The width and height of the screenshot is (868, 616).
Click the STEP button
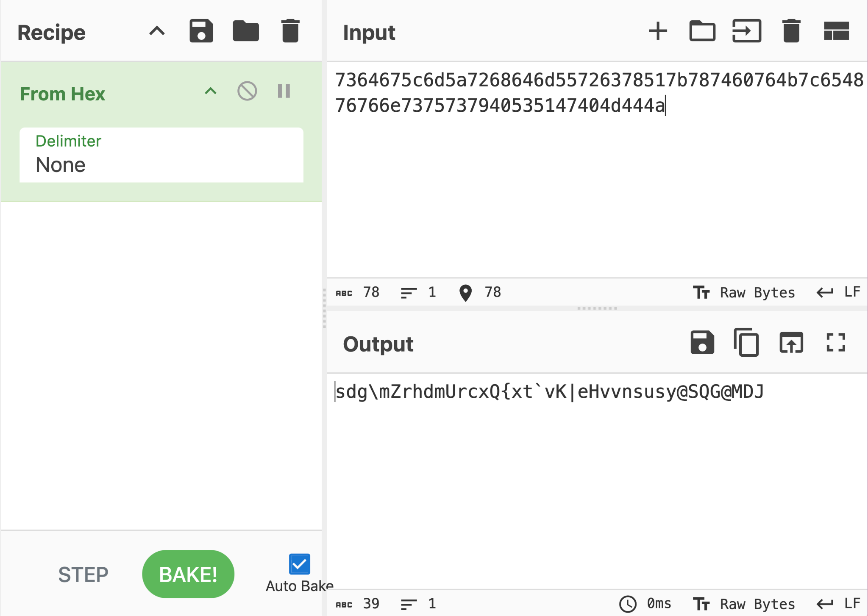83,575
